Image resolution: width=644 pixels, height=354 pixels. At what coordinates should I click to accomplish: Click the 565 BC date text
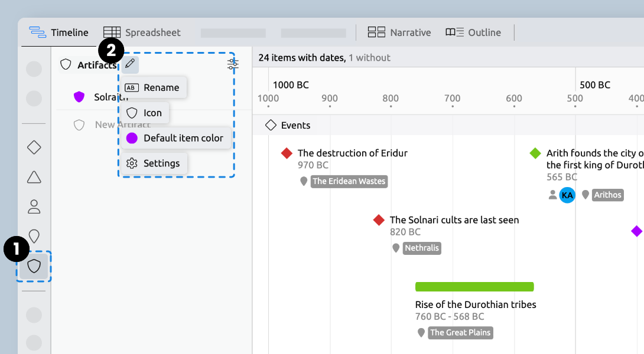click(561, 177)
